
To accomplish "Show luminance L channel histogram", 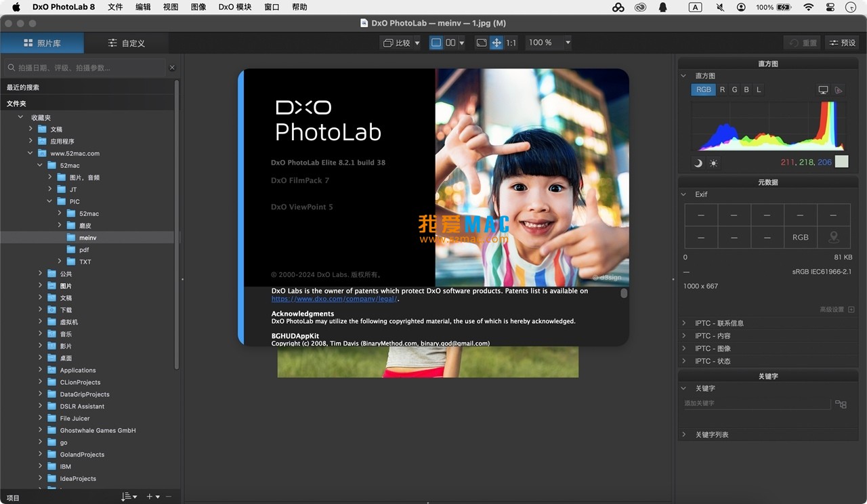I will pyautogui.click(x=759, y=89).
